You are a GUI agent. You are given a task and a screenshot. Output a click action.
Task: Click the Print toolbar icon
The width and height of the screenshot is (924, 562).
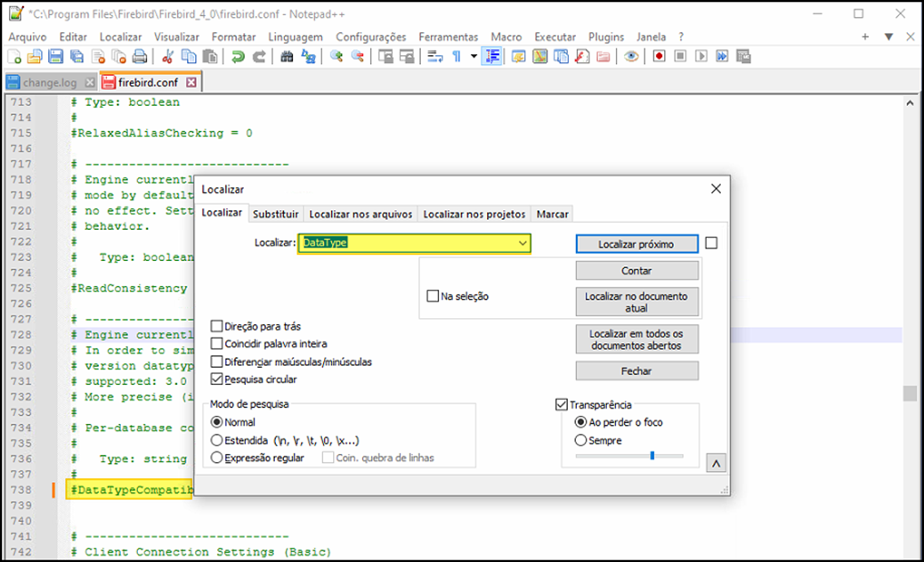click(x=140, y=57)
